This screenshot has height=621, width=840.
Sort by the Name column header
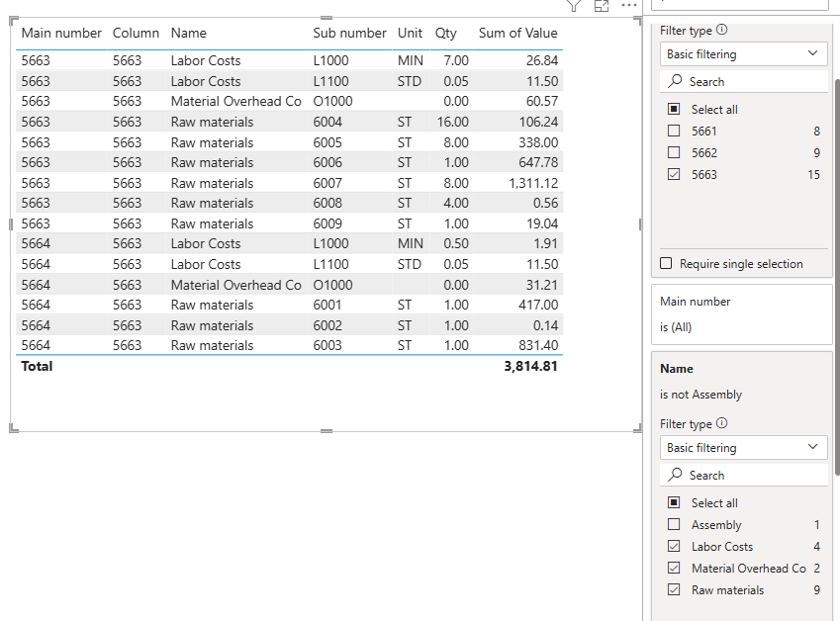(x=189, y=34)
